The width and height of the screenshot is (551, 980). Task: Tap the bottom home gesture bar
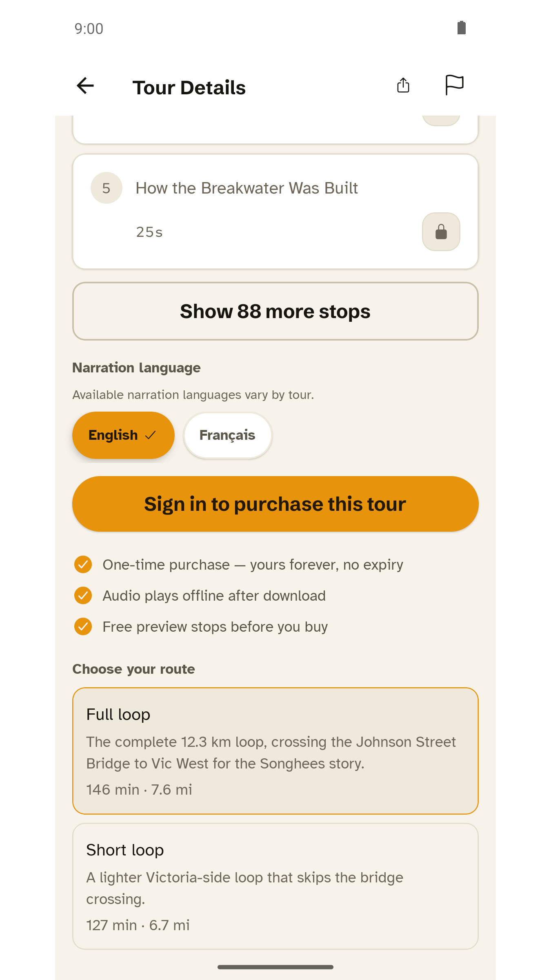[275, 967]
